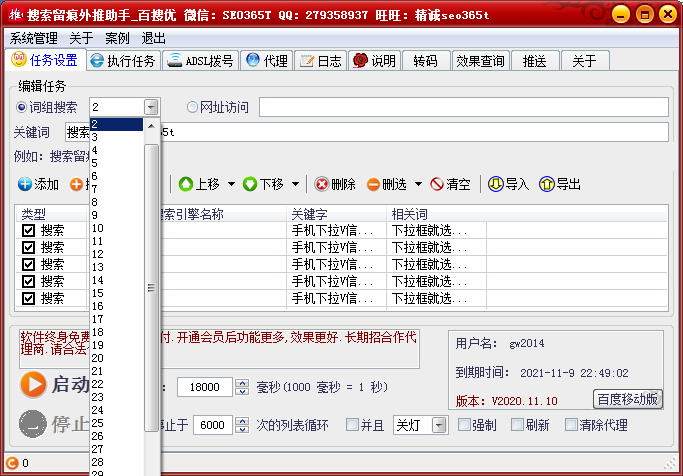This screenshot has height=476, width=683.
Task: Enable the 刷新 checkbox
Action: click(517, 425)
